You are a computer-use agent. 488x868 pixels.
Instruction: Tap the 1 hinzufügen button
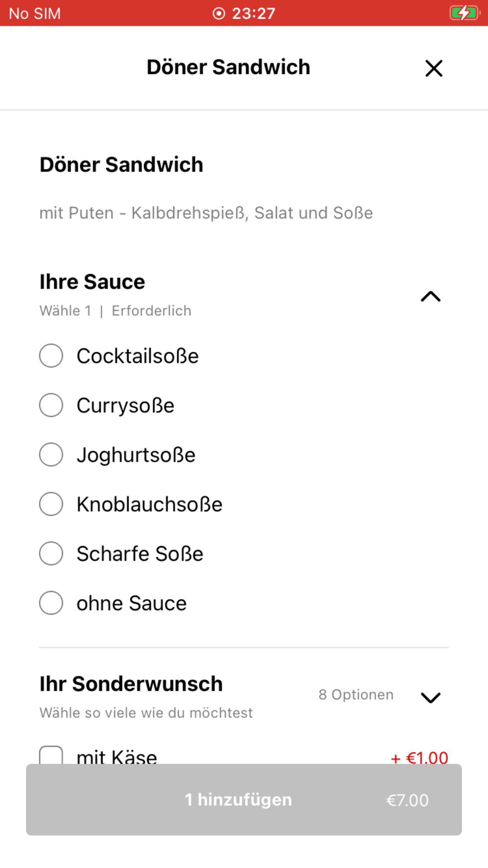pos(244,800)
